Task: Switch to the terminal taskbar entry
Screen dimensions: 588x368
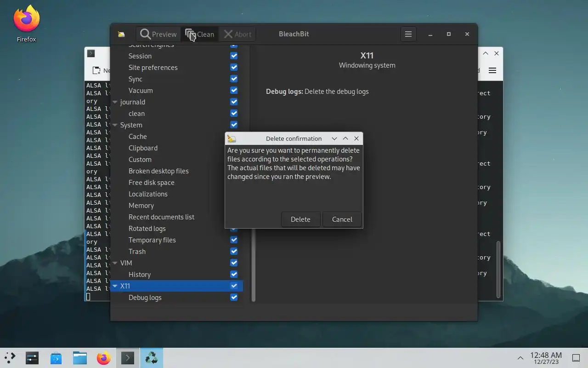Action: click(128, 358)
